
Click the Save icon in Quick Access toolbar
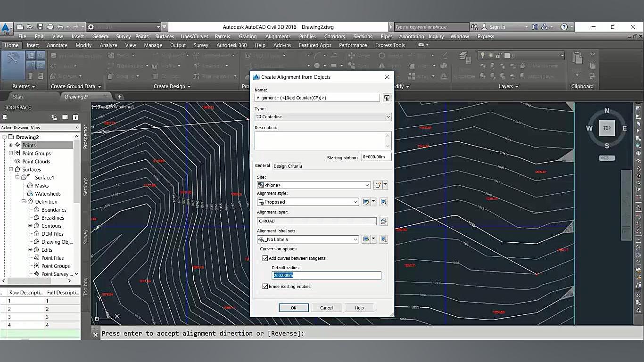click(40, 27)
